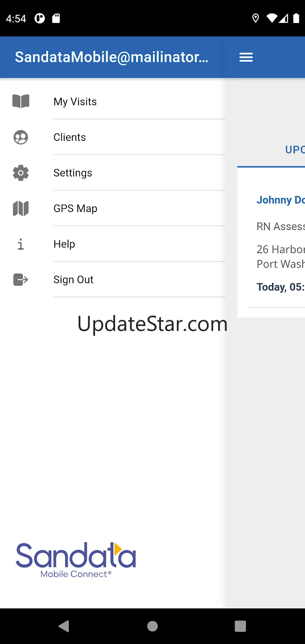Tap the clock showing 4:54

[16, 18]
